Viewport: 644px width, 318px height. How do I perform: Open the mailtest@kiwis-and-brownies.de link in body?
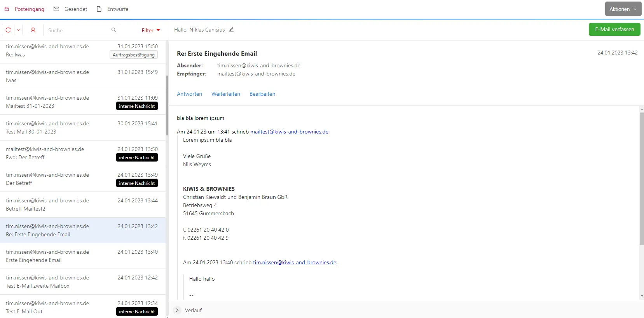[x=289, y=132]
